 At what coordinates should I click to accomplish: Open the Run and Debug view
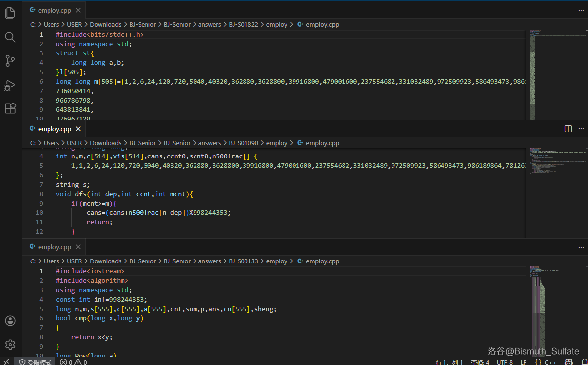point(10,85)
